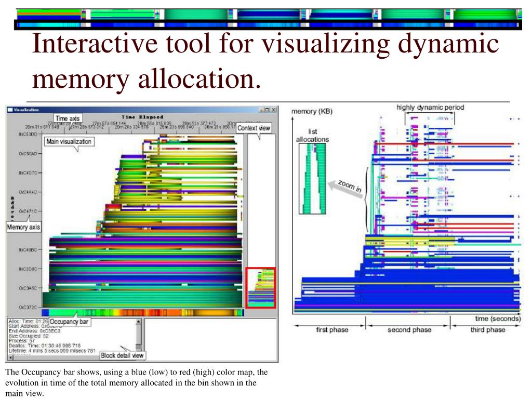Viewport: 532px width, 399px height.
Task: Minimize the Visualization window
Action: pos(261,110)
